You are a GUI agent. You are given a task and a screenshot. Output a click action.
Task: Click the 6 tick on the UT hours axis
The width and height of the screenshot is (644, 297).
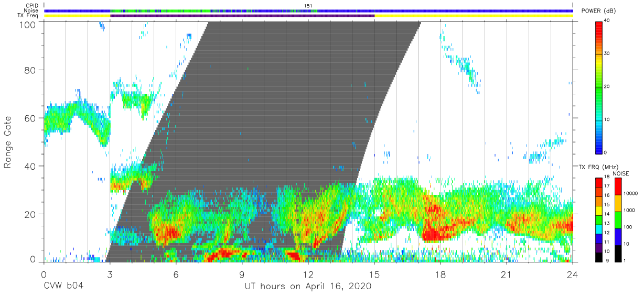(176, 274)
